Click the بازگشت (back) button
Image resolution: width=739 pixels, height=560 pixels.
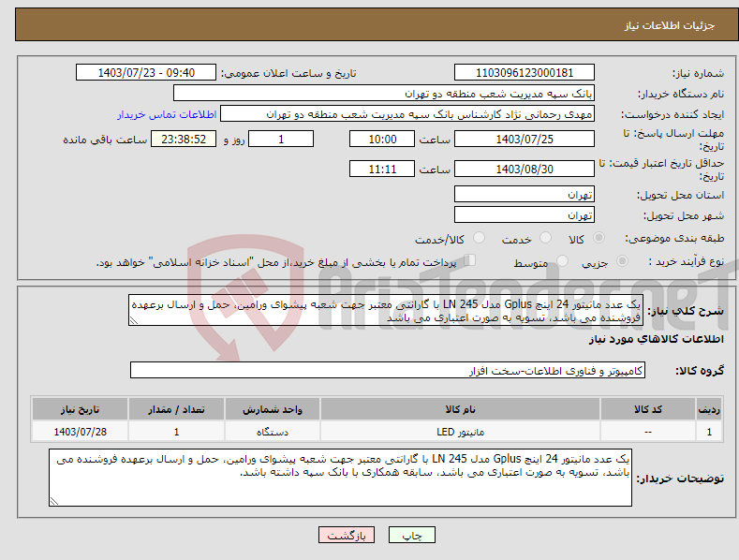tap(347, 535)
